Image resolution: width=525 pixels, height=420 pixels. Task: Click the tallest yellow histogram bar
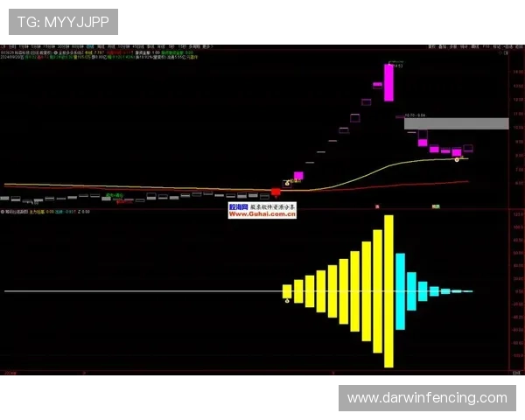point(389,291)
